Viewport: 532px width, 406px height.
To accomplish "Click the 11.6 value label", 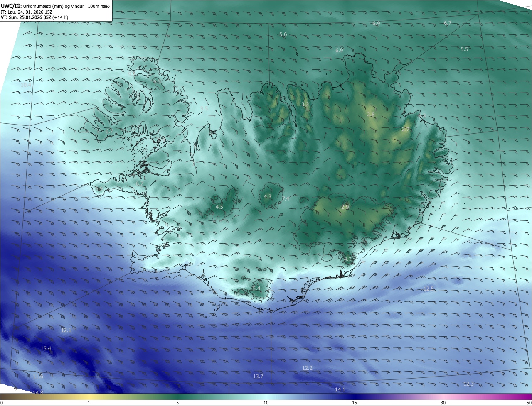I will coord(38,376).
